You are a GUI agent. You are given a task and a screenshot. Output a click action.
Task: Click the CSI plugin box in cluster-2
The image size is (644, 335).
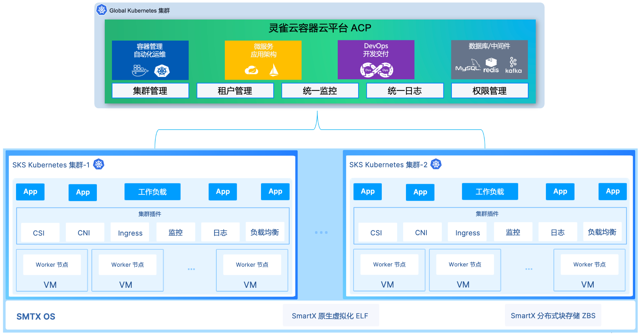(x=378, y=232)
